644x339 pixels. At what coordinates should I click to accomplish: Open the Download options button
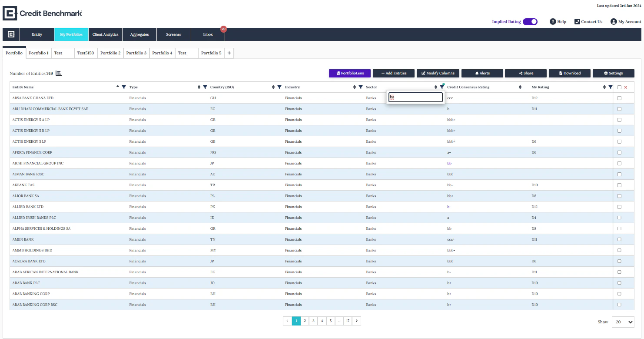click(570, 73)
